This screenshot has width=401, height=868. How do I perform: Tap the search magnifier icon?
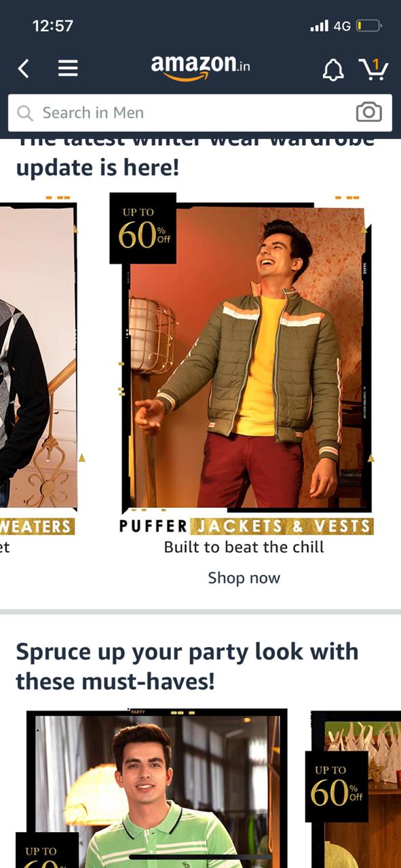[x=25, y=113]
